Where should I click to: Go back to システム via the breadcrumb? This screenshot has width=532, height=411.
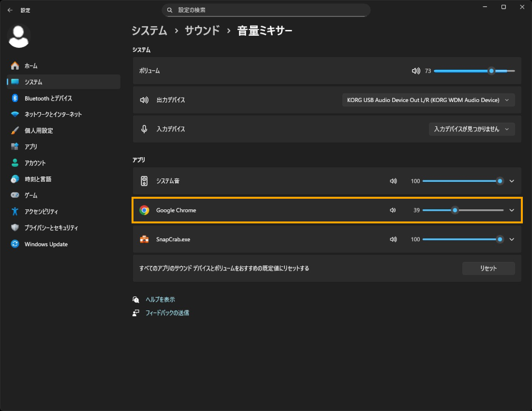click(149, 31)
